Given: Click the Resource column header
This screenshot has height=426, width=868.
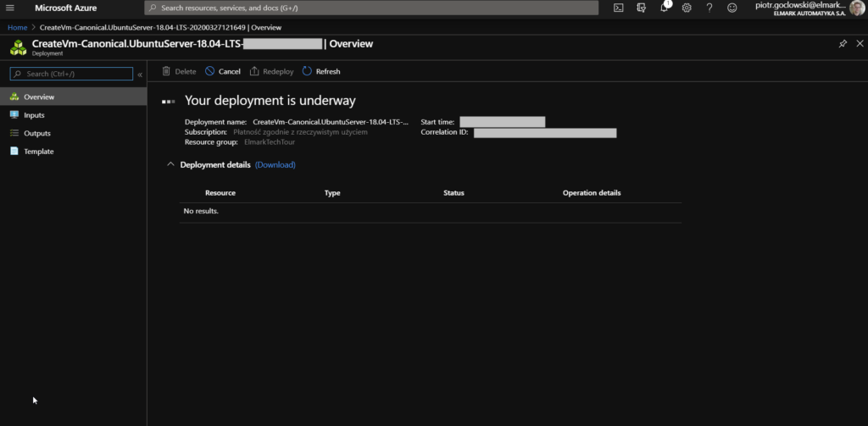Looking at the screenshot, I should pyautogui.click(x=220, y=193).
